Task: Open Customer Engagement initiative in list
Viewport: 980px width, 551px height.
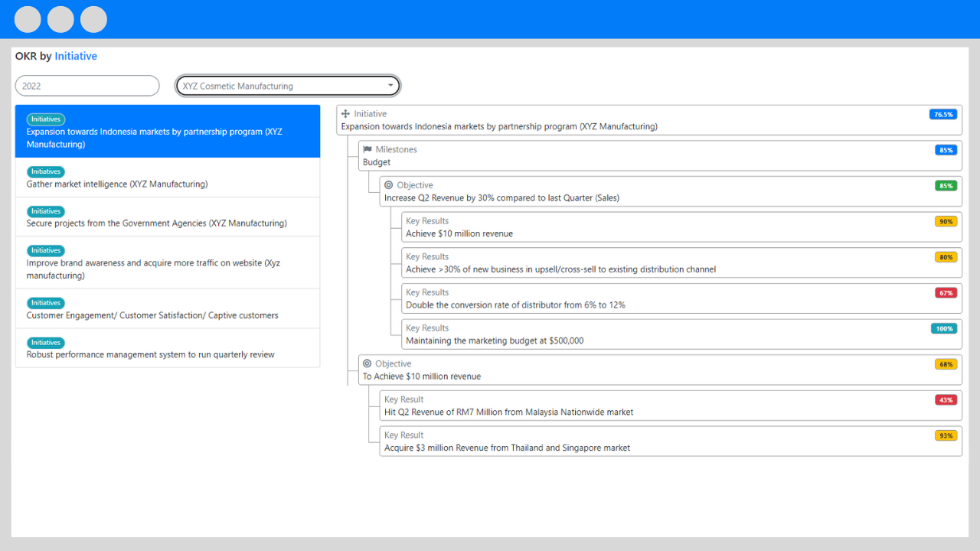Action: (152, 315)
